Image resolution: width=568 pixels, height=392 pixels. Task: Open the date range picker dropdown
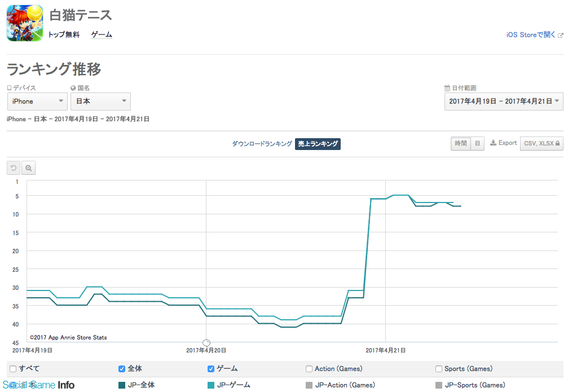coord(504,102)
